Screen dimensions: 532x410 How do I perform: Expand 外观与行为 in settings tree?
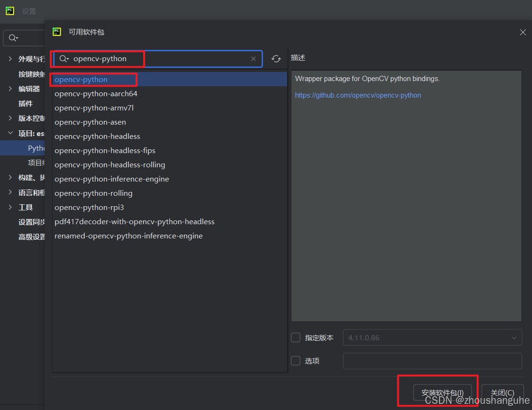coord(10,59)
